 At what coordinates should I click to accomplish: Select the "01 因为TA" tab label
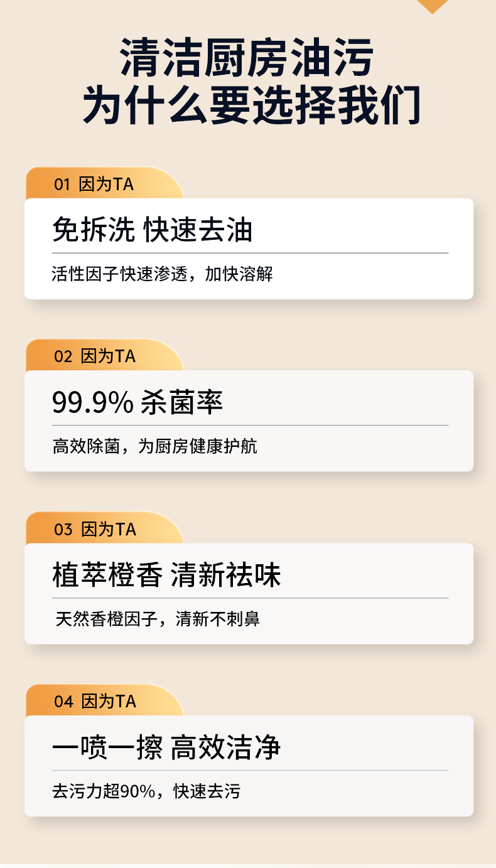pos(94,185)
